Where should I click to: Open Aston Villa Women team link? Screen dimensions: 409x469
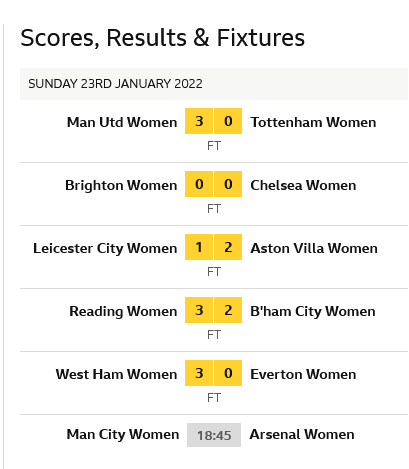tap(314, 248)
